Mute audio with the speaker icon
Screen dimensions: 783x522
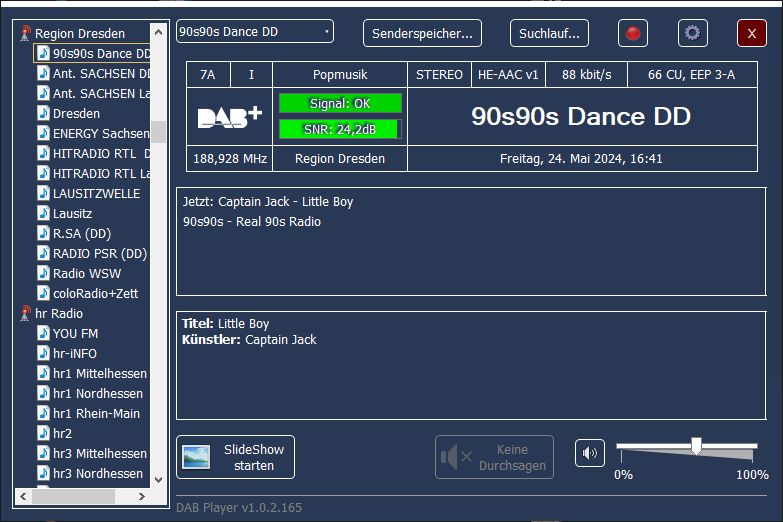(590, 453)
